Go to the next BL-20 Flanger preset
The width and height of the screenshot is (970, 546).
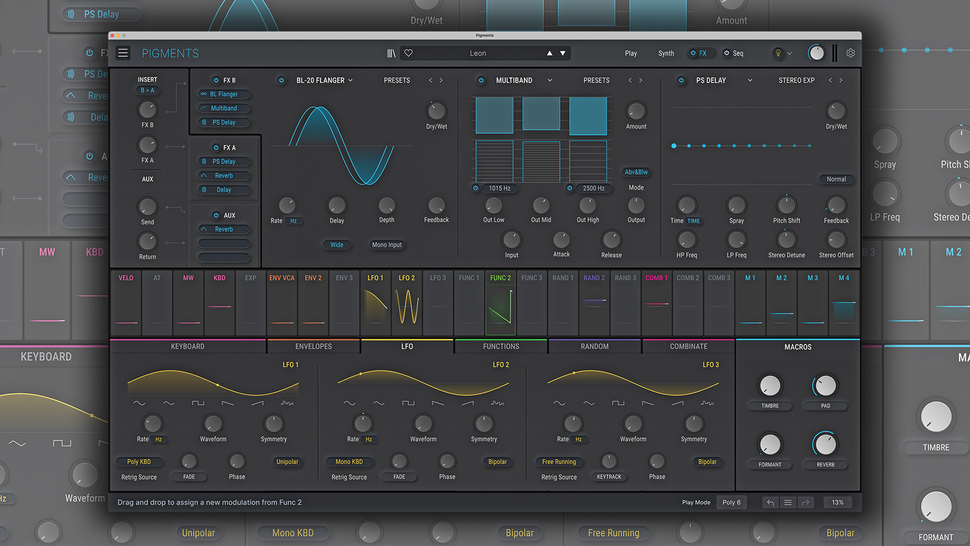pyautogui.click(x=441, y=80)
